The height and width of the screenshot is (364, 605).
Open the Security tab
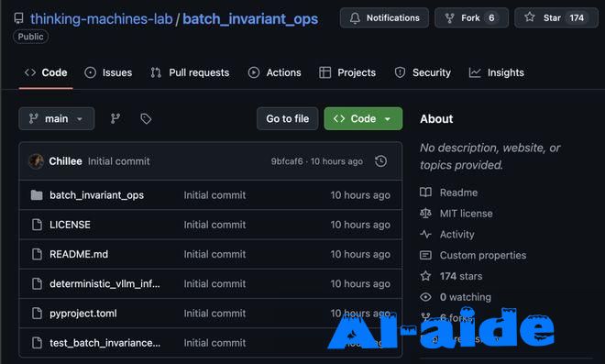(423, 72)
